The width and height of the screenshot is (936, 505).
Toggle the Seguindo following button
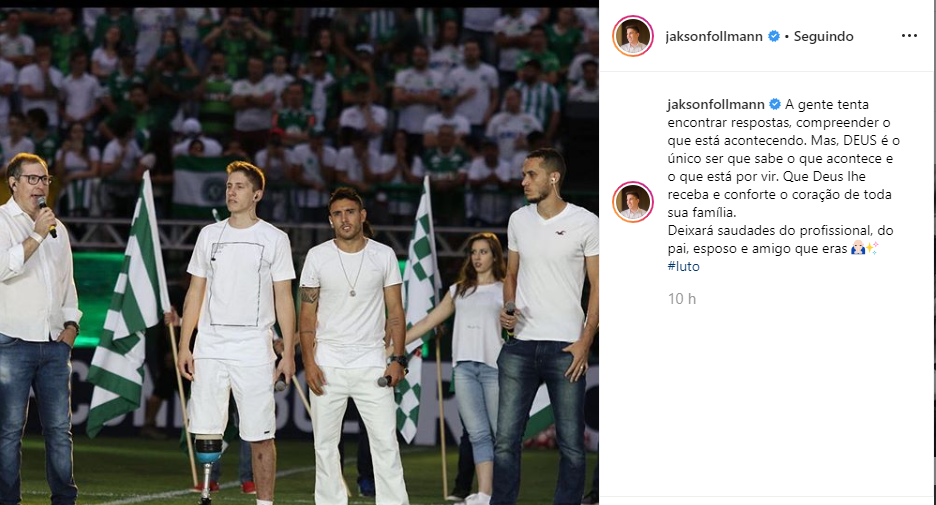(823, 36)
